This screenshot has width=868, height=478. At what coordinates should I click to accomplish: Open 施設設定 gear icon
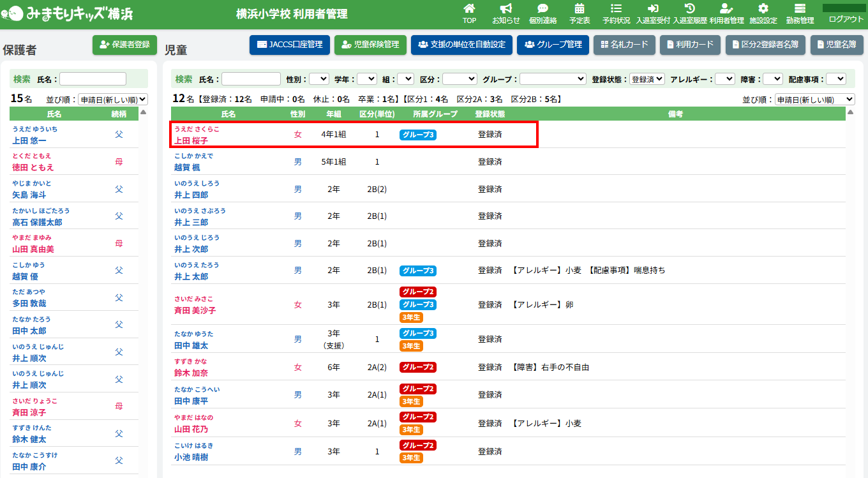(763, 9)
